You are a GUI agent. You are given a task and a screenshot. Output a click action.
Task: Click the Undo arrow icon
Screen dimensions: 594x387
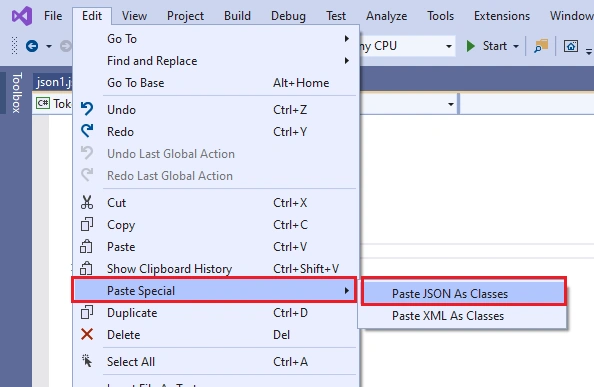point(87,109)
